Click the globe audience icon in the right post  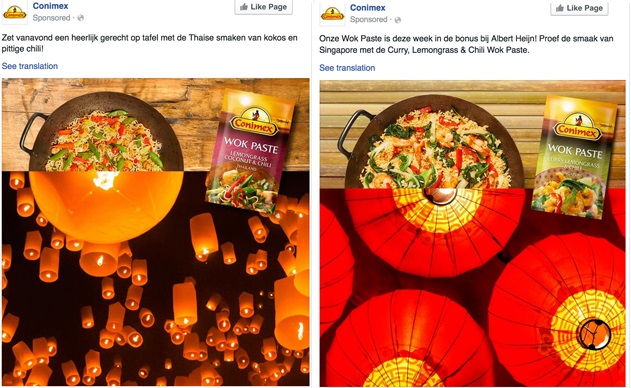[398, 20]
